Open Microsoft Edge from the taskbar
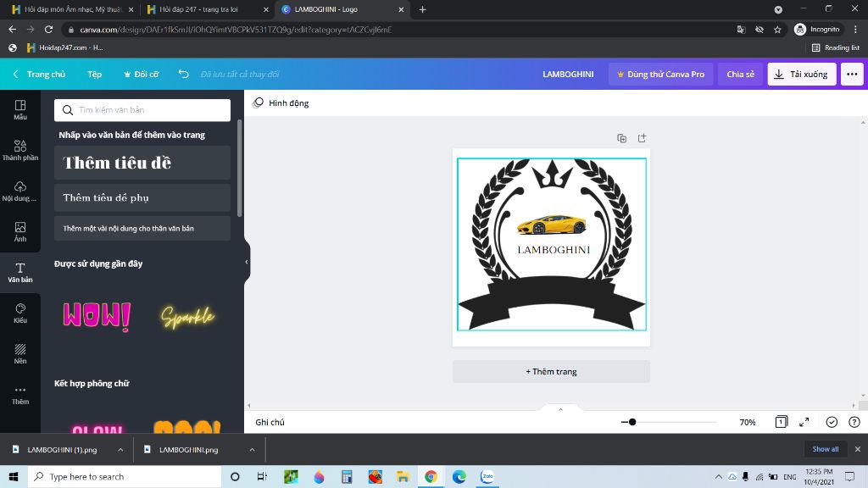This screenshot has height=488, width=868. [x=459, y=476]
